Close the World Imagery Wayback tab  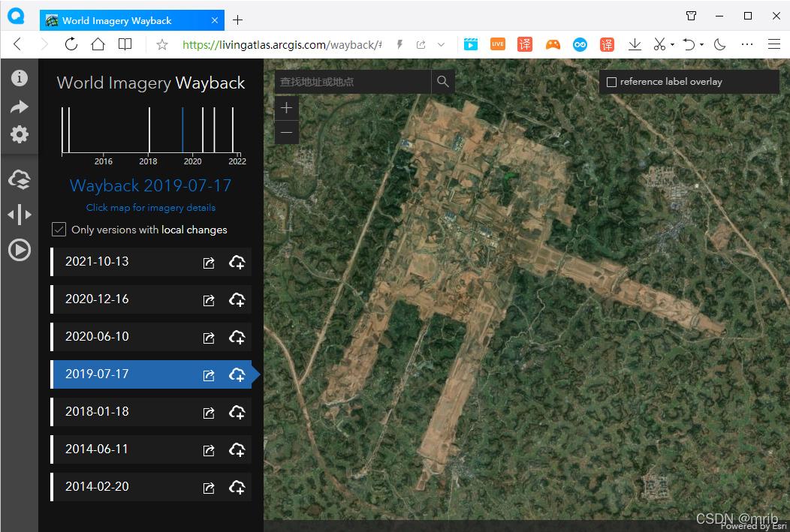[215, 21]
